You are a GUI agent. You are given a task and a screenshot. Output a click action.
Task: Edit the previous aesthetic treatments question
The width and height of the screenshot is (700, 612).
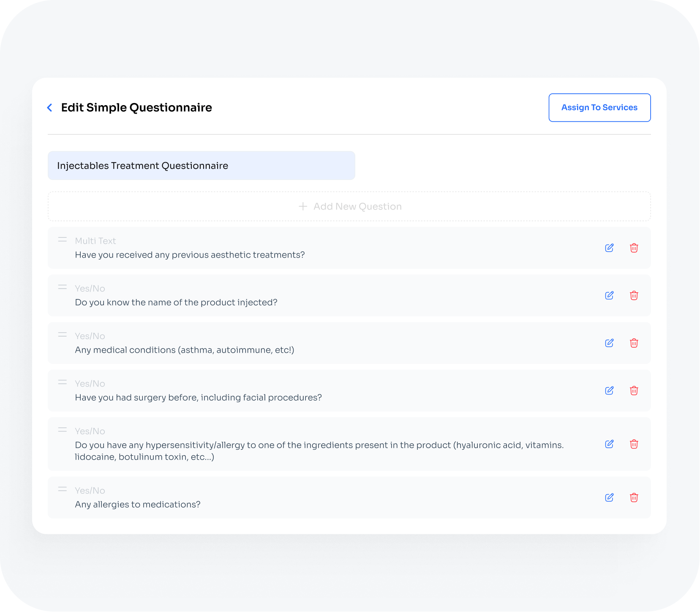609,248
